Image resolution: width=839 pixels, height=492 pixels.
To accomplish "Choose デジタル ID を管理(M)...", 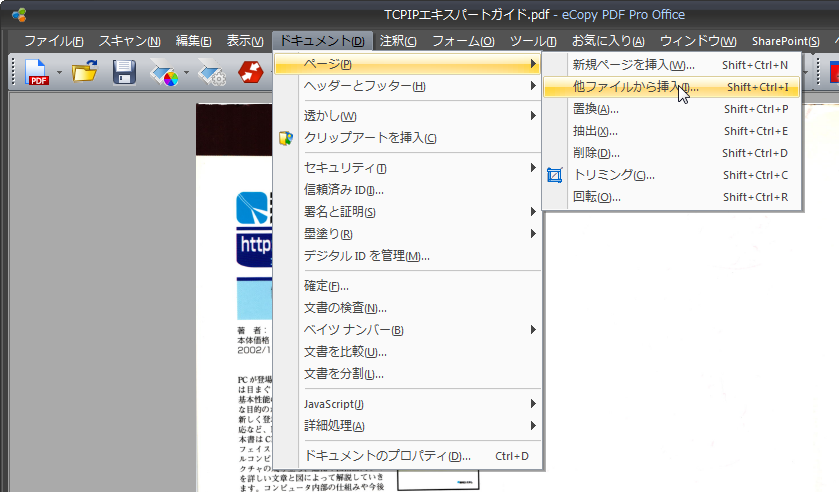I will tap(407, 256).
